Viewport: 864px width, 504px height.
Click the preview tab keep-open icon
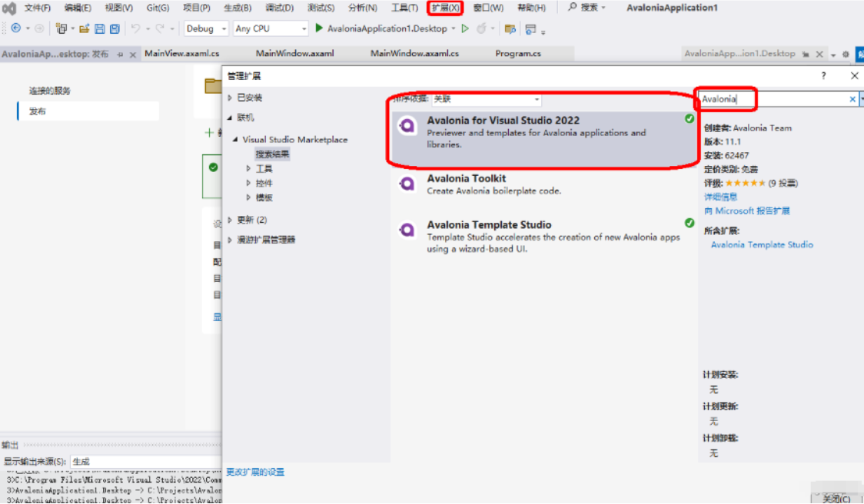point(806,54)
